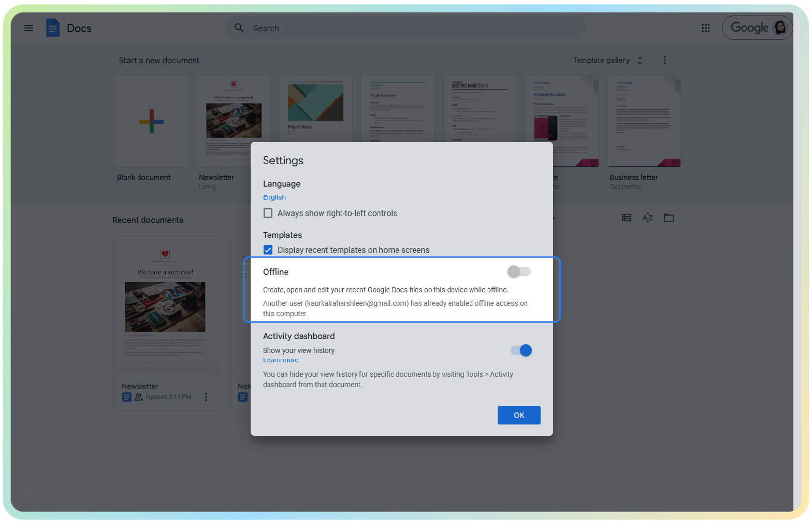Change the English language link
Image resolution: width=812 pixels, height=524 pixels.
coord(274,197)
